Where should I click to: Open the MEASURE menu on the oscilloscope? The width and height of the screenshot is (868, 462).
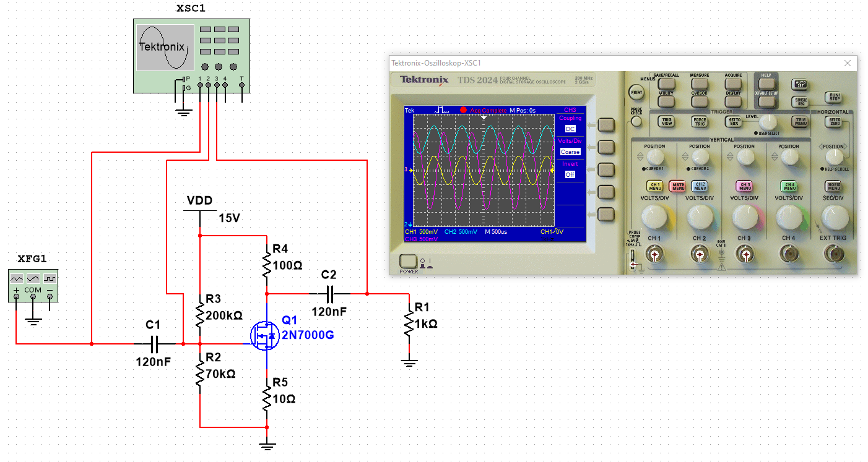pos(700,84)
